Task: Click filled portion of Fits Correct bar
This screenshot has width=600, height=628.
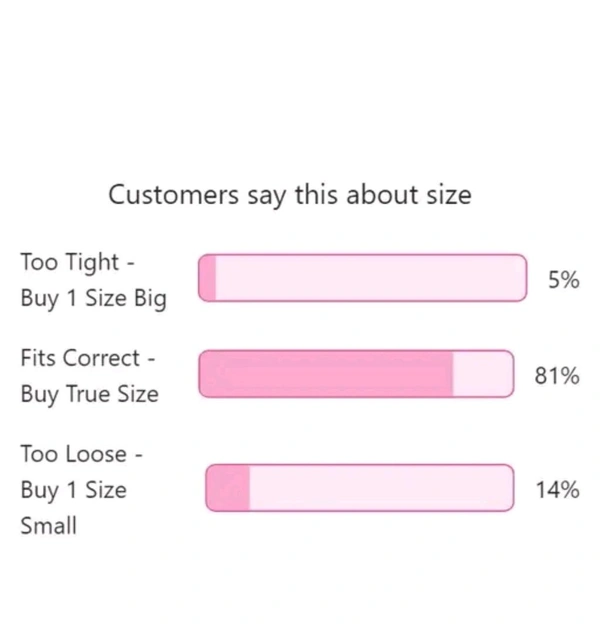Action: pos(326,374)
